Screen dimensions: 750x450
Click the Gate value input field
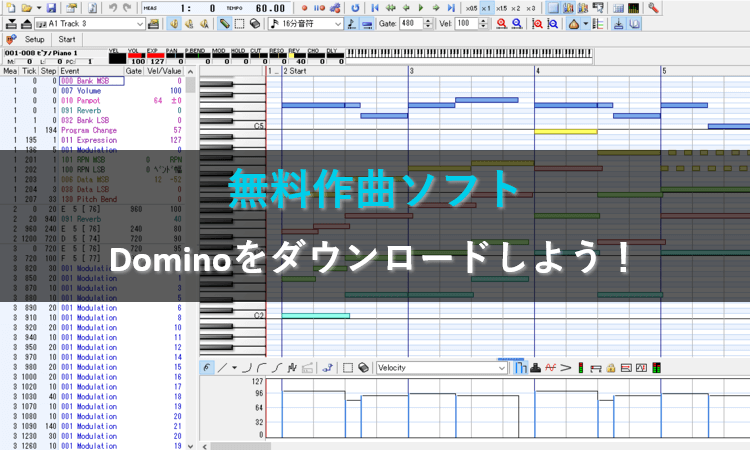(409, 22)
